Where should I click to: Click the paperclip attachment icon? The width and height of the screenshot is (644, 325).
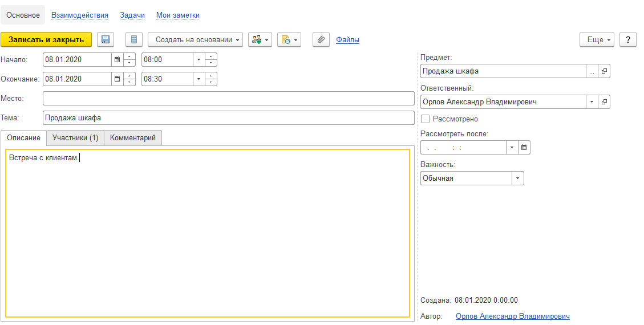click(x=321, y=39)
